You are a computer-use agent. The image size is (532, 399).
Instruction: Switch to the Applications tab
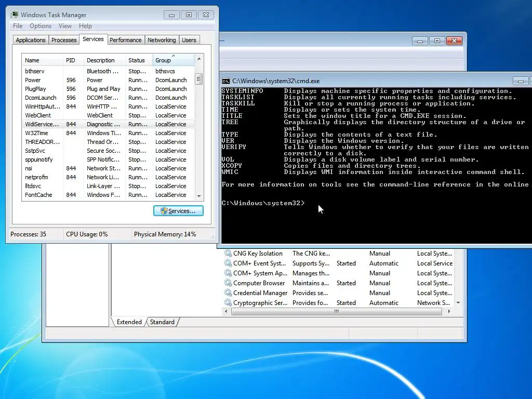pos(31,40)
